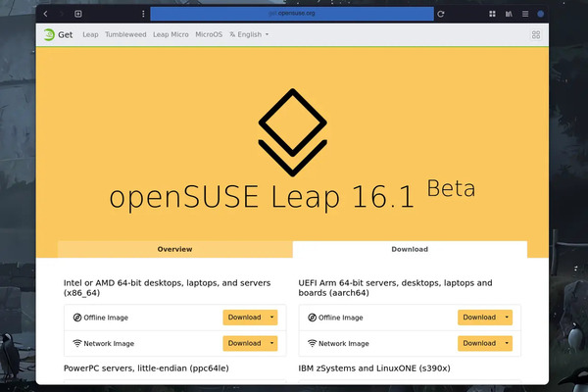588x392 pixels.
Task: Download aarch64 Offline Image
Action: pos(479,318)
